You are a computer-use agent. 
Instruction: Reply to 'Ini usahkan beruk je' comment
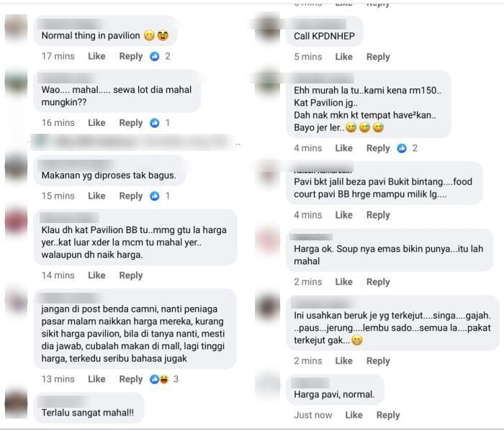[378, 361]
